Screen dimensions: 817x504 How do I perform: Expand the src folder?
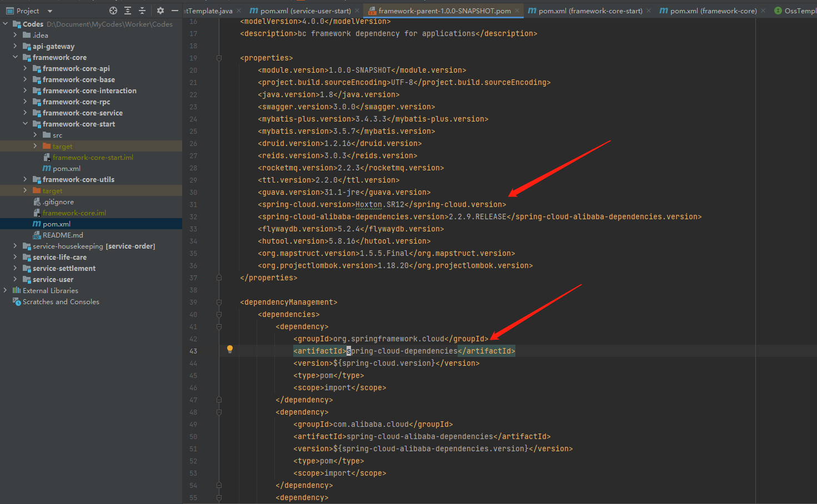[x=36, y=135]
